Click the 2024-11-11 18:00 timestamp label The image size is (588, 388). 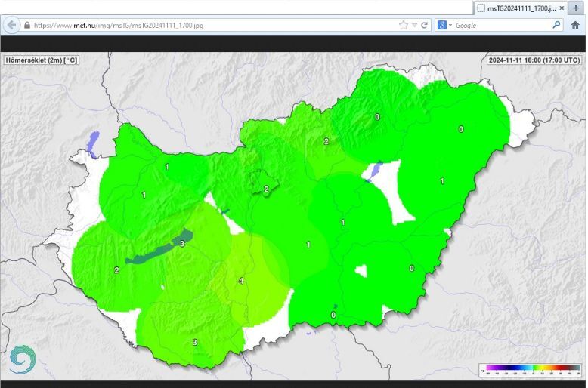point(534,60)
